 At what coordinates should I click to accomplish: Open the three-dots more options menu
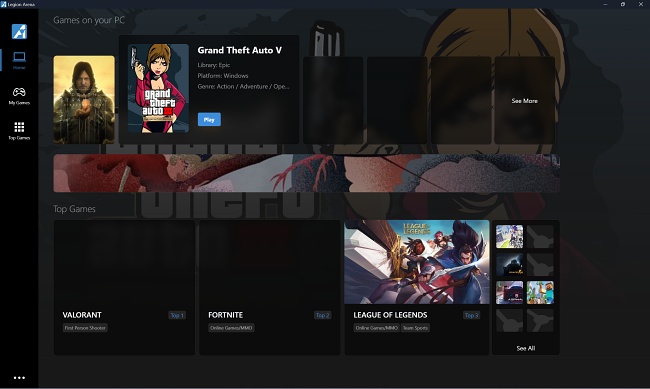pyautogui.click(x=19, y=377)
